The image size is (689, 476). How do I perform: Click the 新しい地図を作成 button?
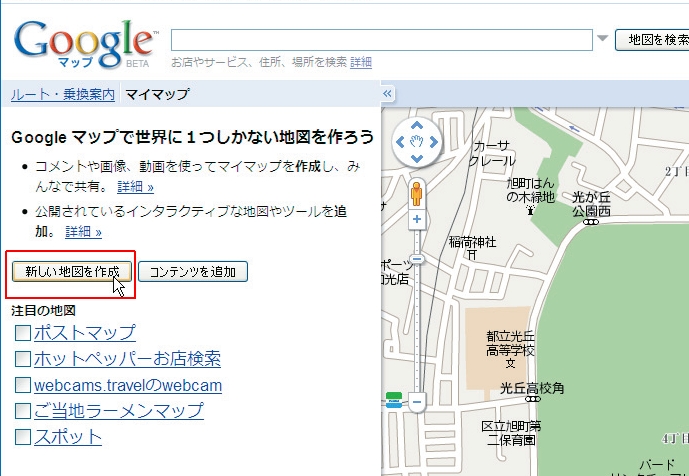click(x=72, y=272)
